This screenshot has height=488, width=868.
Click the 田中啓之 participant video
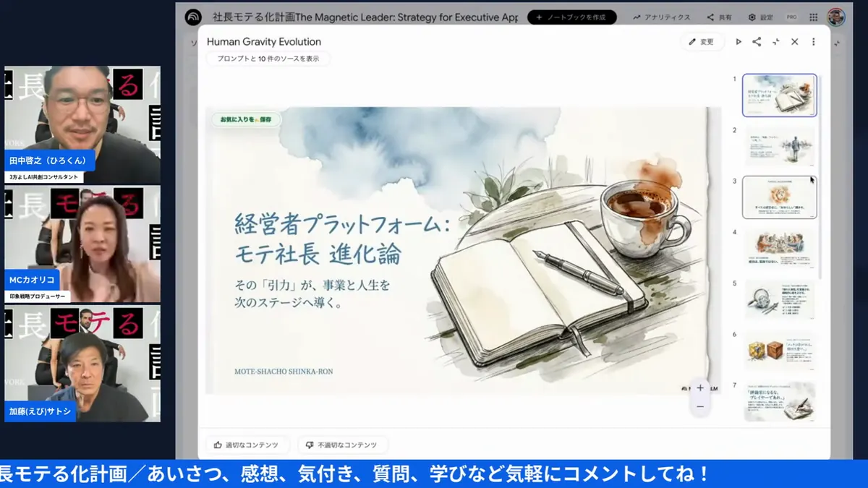click(82, 124)
